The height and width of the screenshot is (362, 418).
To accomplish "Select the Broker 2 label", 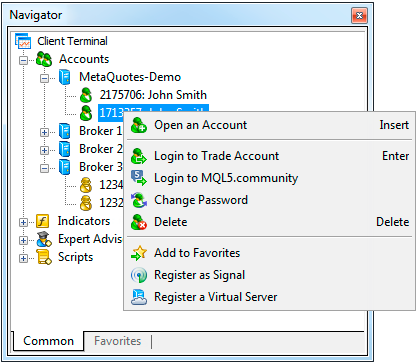I will click(101, 149).
